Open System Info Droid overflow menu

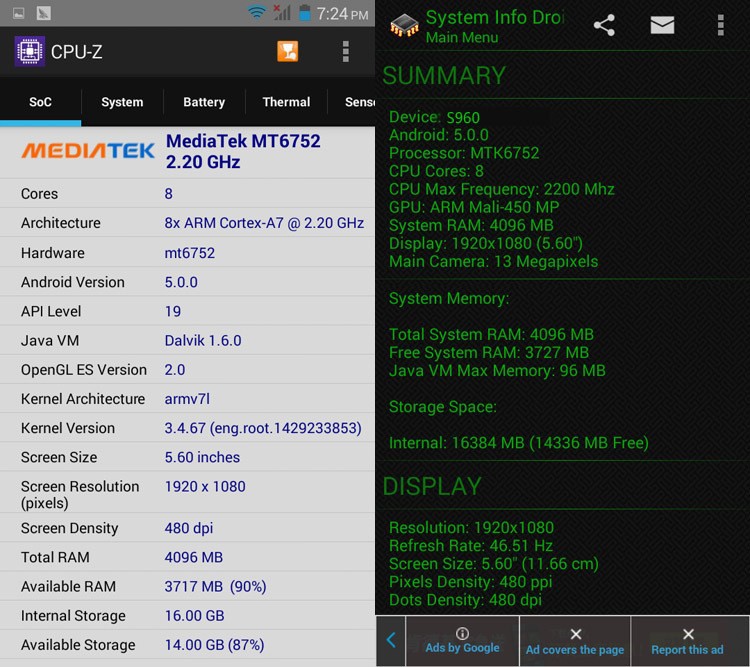[x=720, y=26]
